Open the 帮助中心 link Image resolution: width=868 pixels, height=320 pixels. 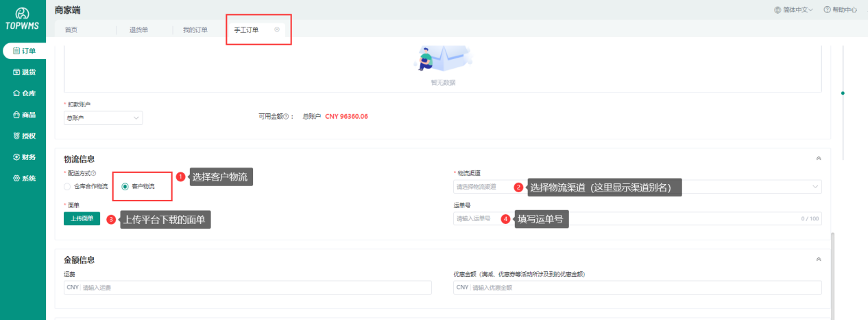pyautogui.click(x=840, y=10)
